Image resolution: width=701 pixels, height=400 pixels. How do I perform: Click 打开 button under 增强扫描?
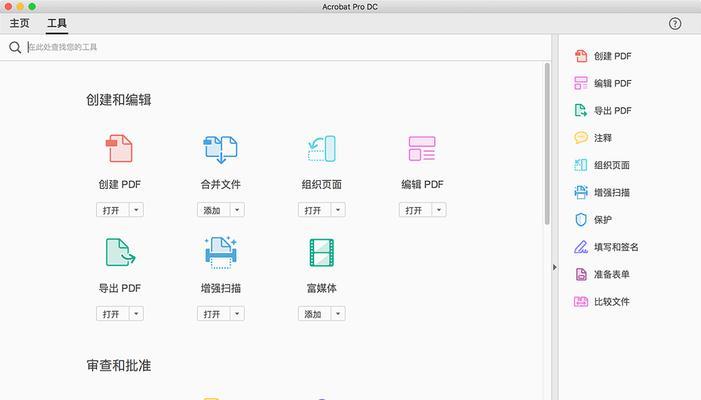214,314
